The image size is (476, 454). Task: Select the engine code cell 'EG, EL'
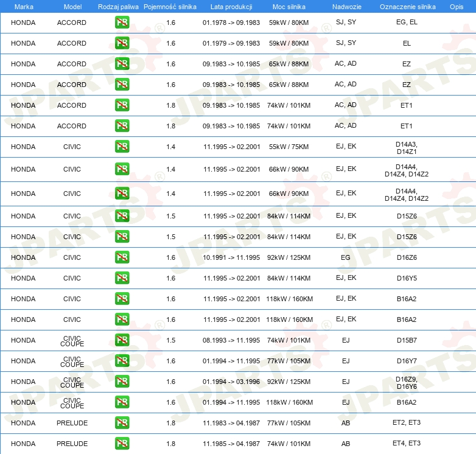click(x=407, y=22)
